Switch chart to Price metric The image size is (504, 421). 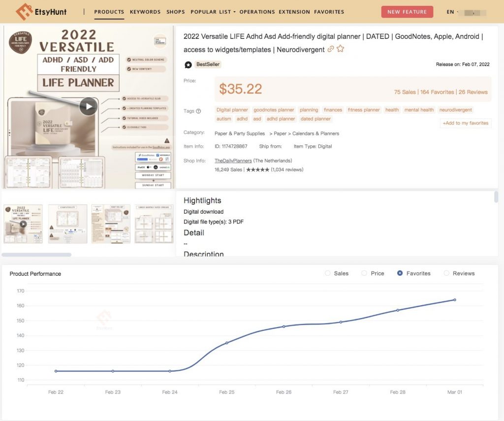(x=363, y=273)
